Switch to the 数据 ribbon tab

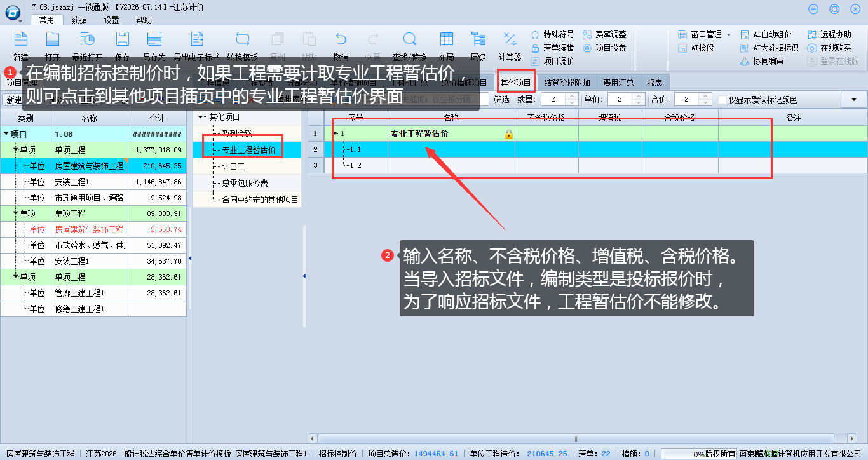79,20
